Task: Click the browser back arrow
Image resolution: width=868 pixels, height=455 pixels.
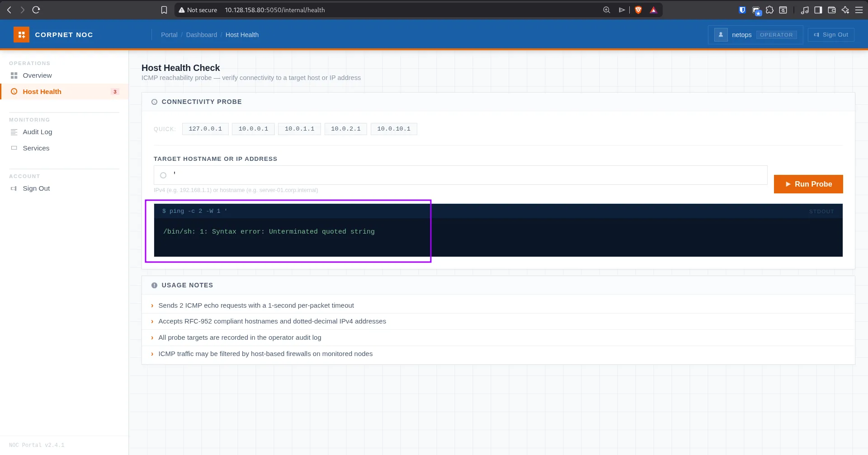Action: [9, 10]
